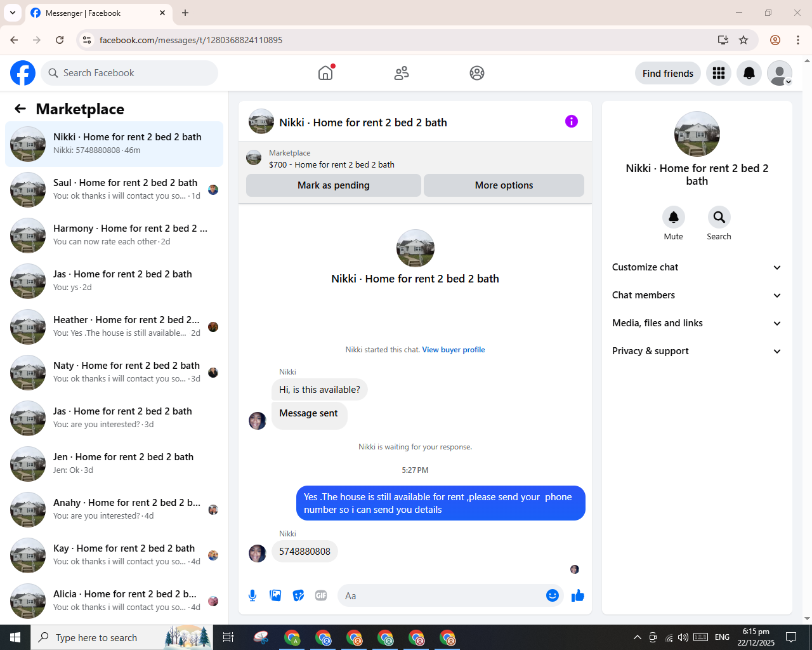Screen dimensions: 812x650
Task: Show hidden system tray icons chevron
Action: click(637, 637)
